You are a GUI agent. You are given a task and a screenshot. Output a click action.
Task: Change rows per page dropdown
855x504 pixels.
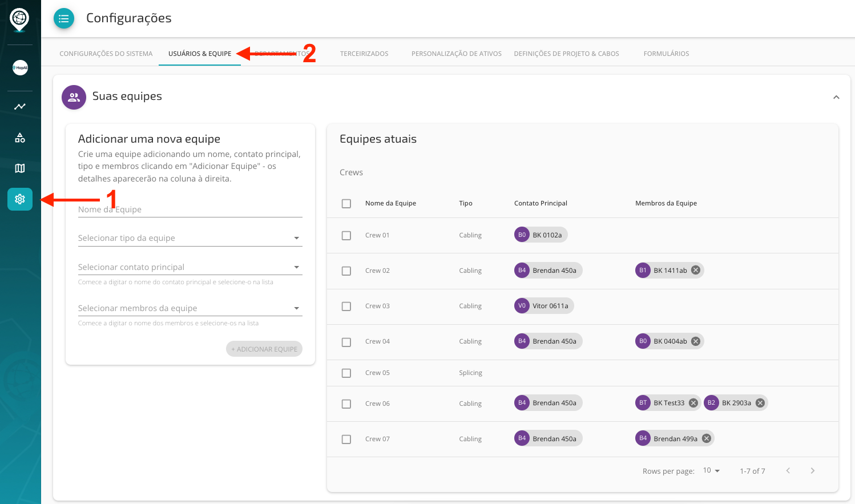[711, 471]
